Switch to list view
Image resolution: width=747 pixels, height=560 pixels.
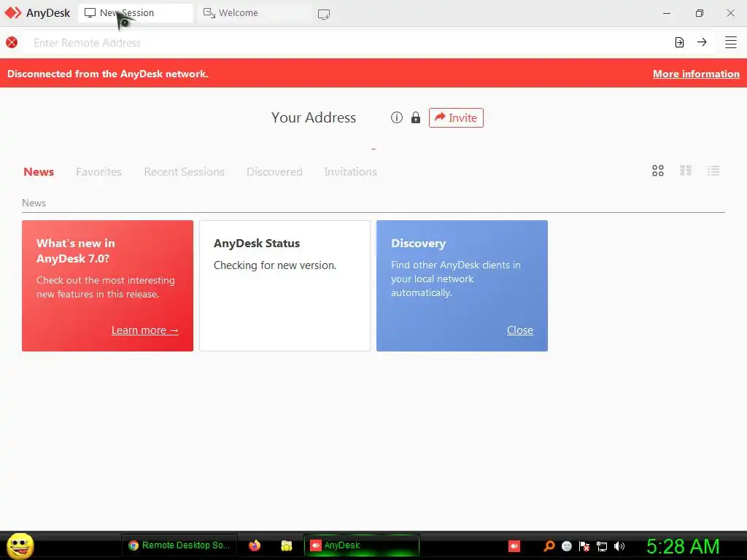coord(713,171)
